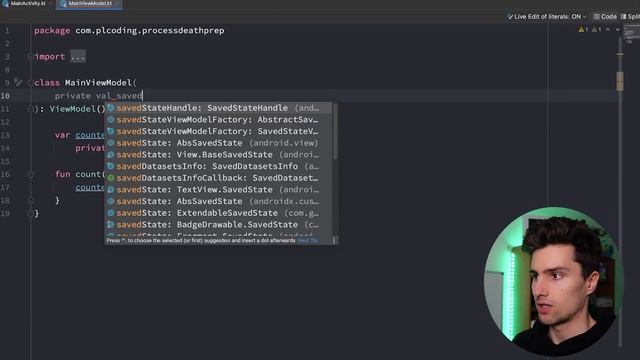Choose savedStateViewModelFactory: AbstractSav… suggestion
This screenshot has height=360, width=640.
[219, 120]
